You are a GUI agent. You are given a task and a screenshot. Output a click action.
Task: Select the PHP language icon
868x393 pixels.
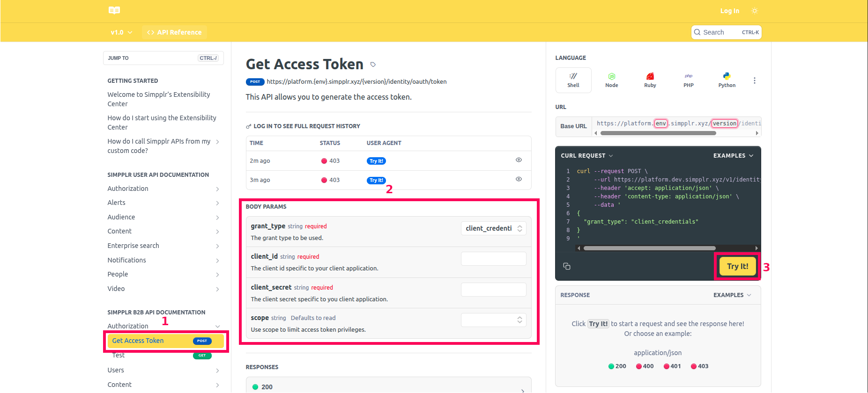(x=689, y=80)
